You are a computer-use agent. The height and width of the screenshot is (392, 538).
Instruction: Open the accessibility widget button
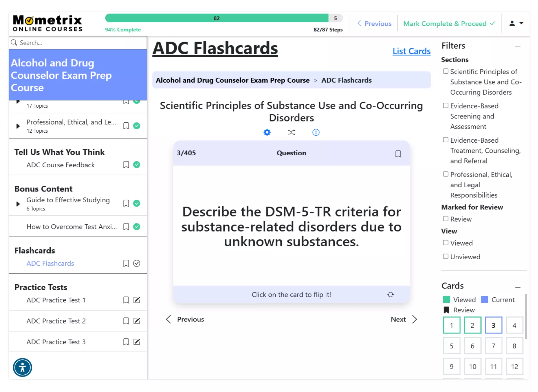pos(23,367)
